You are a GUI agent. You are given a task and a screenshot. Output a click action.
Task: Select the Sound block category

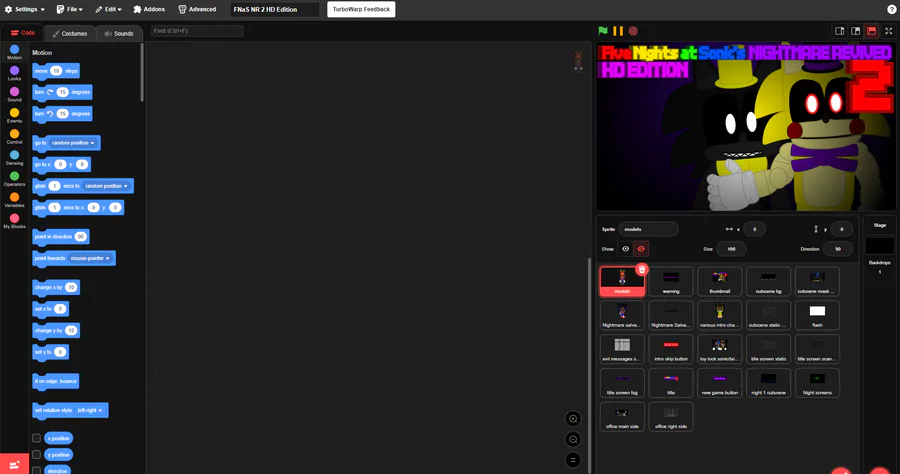[14, 95]
